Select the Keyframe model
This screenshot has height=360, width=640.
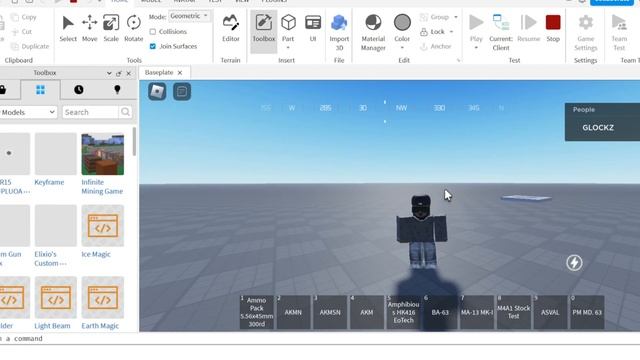(x=56, y=160)
